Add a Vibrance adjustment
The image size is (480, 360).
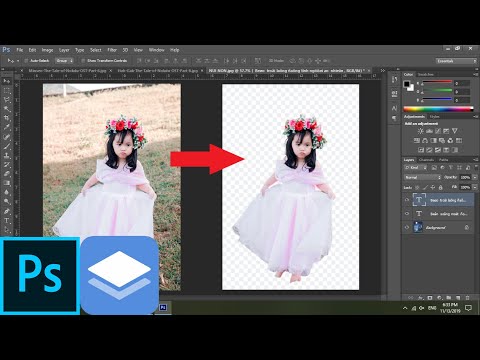click(x=454, y=131)
